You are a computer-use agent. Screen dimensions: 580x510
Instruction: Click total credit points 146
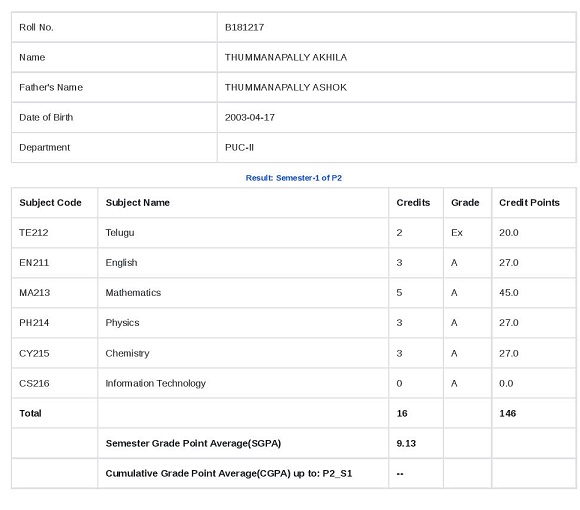(508, 413)
